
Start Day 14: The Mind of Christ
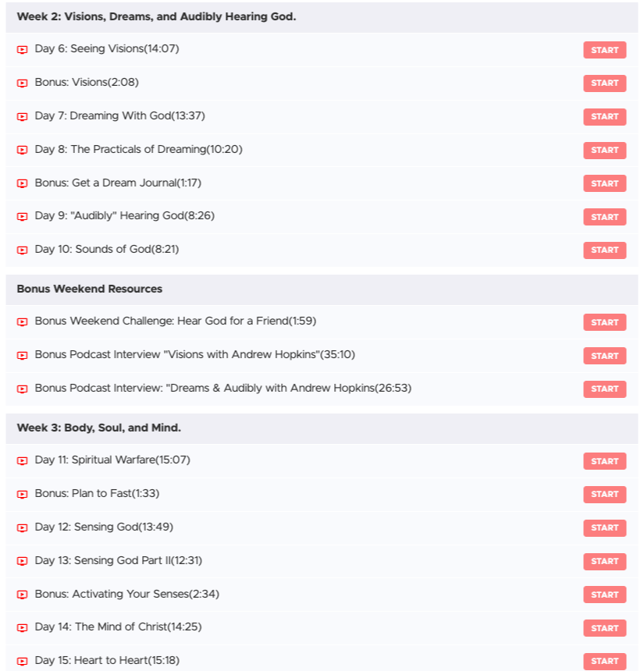pos(605,628)
